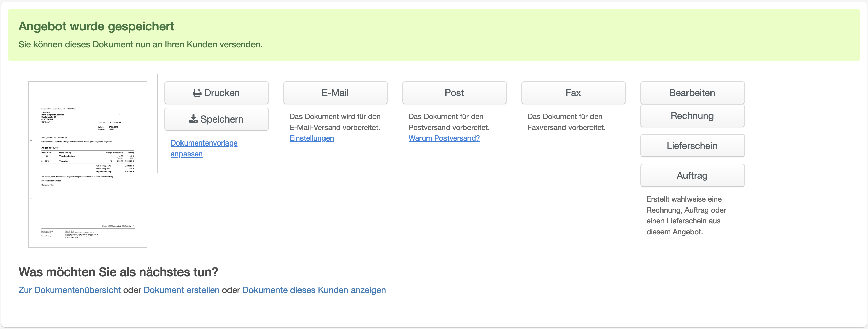Click the printer icon on Drucken button
This screenshot has height=329, width=868.
click(197, 93)
